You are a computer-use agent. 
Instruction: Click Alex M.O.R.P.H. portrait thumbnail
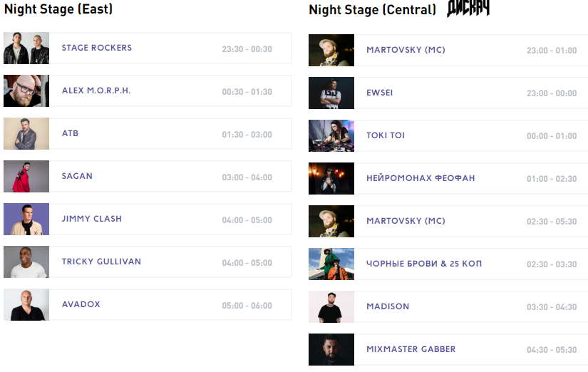tap(26, 91)
